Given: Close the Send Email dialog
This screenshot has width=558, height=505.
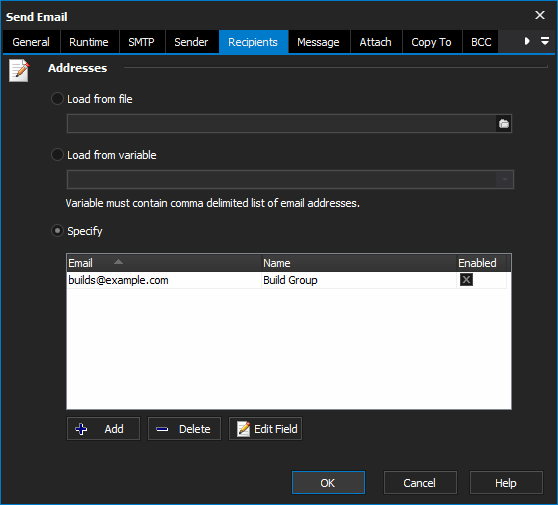Looking at the screenshot, I should click(540, 15).
